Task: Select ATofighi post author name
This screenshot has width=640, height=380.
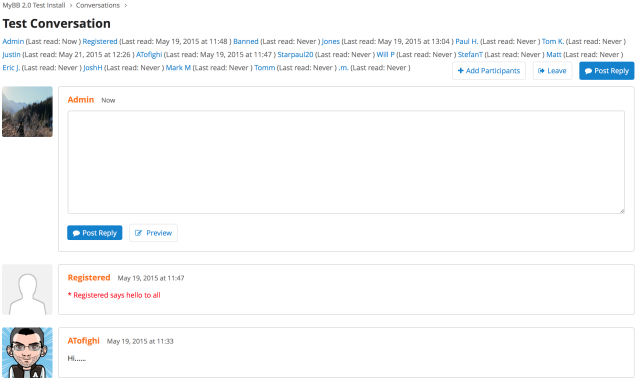Action: tap(84, 341)
